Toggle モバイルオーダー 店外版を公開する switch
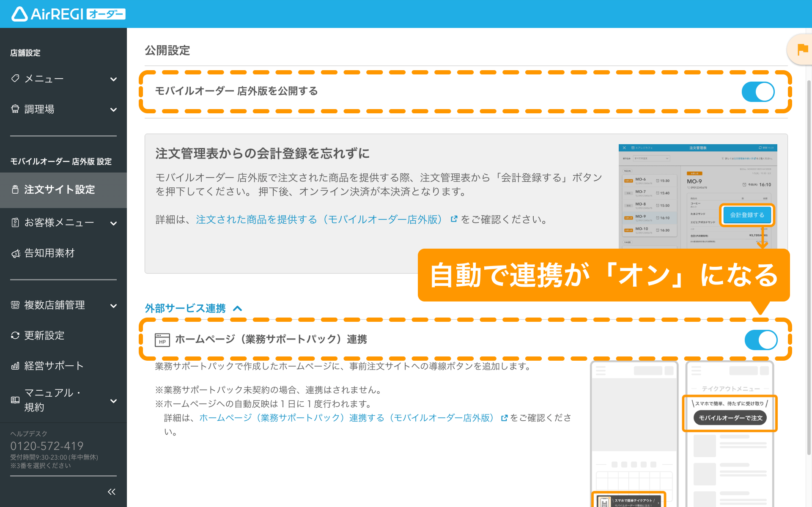Image resolution: width=812 pixels, height=507 pixels. click(758, 91)
